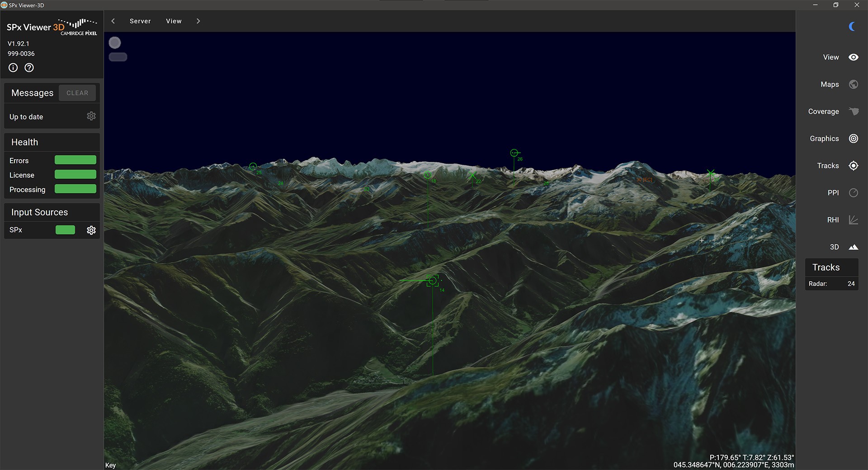Screen dimensions: 868x470
Task: Open the Tracks target icon panel
Action: 853,166
